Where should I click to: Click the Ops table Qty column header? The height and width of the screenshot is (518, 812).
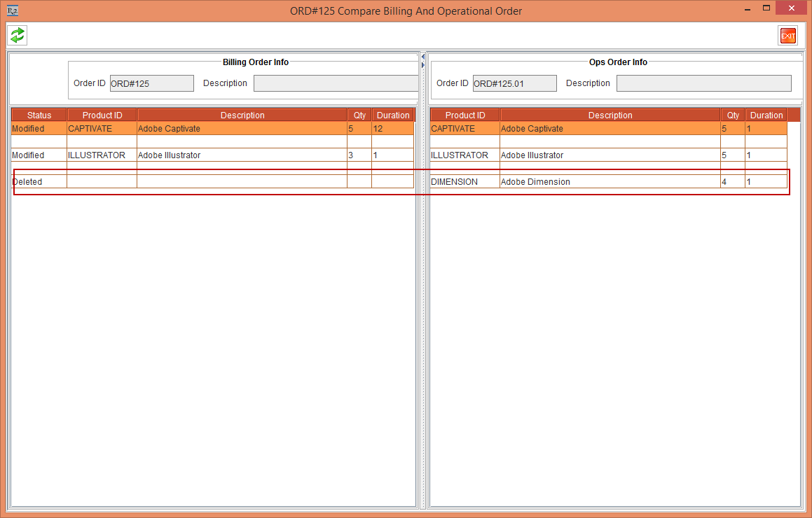click(733, 115)
